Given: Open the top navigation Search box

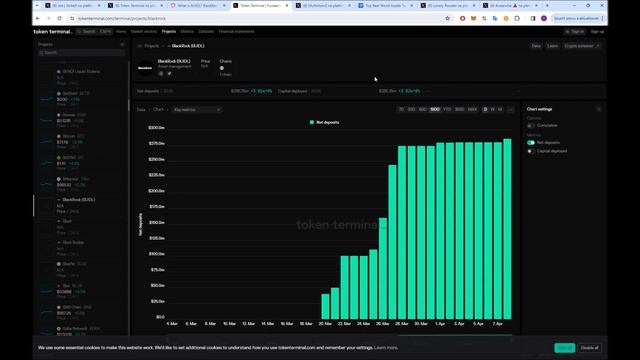Looking at the screenshot, I should [94, 31].
